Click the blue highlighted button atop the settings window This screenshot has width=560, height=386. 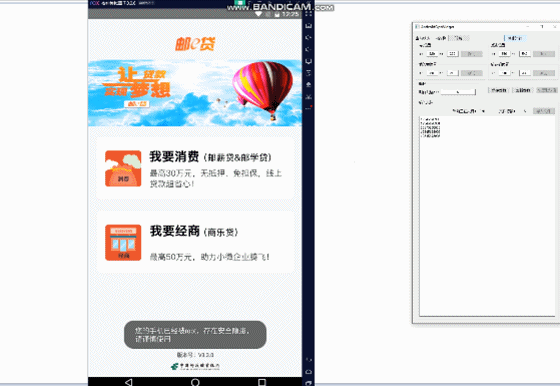tap(515, 38)
